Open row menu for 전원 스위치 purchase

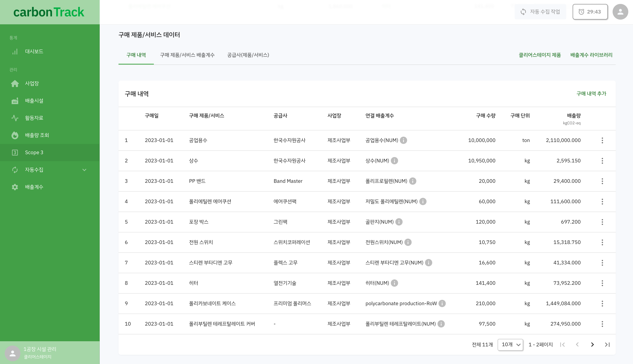click(x=602, y=242)
